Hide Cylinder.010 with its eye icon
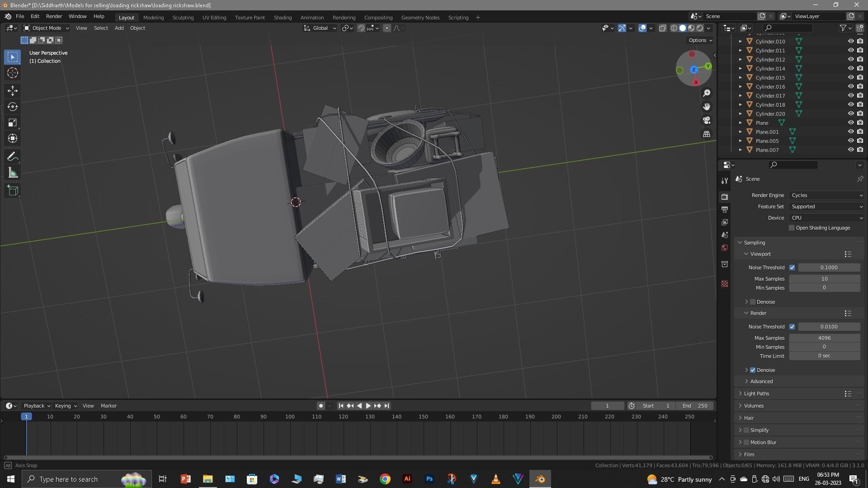The height and width of the screenshot is (488, 868). coord(850,41)
